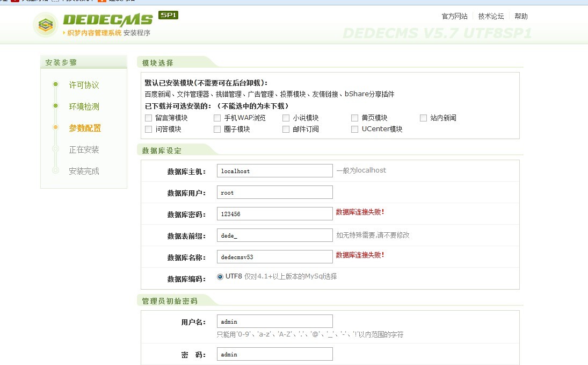588x365 pixels.
Task: Click the 数据库主机 localhost input field
Action: 274,171
